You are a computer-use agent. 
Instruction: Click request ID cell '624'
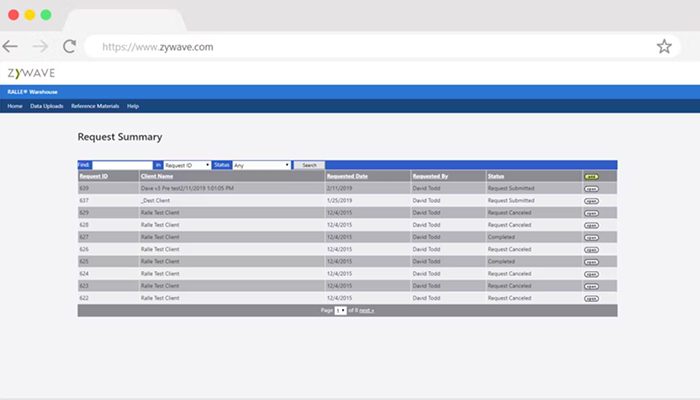tap(84, 274)
